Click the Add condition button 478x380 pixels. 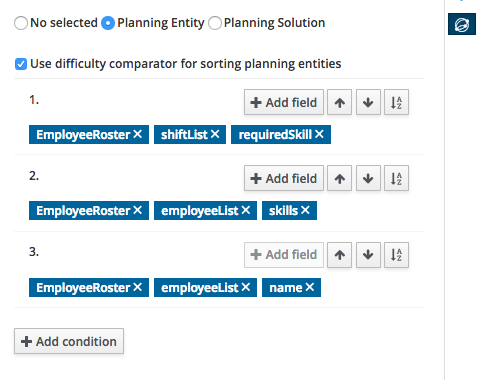coord(69,341)
